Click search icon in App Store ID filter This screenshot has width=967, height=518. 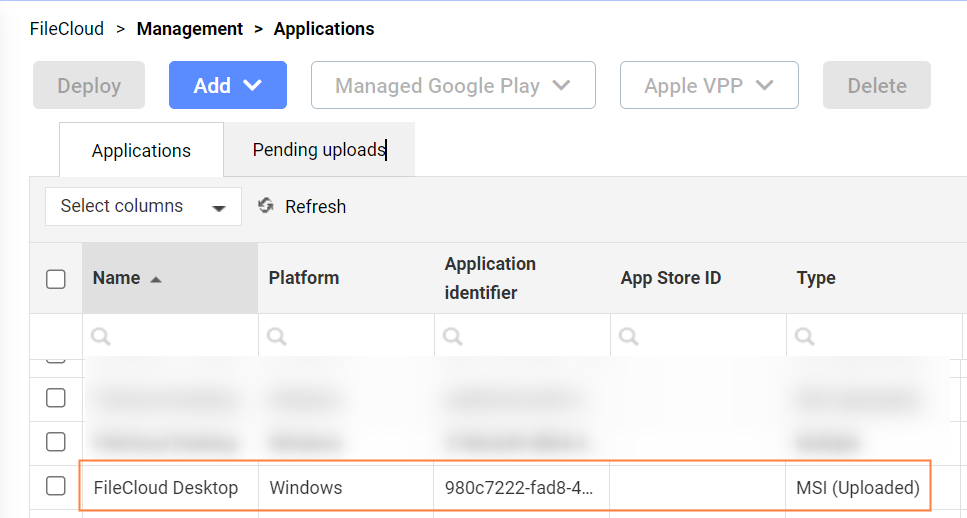pyautogui.click(x=628, y=338)
